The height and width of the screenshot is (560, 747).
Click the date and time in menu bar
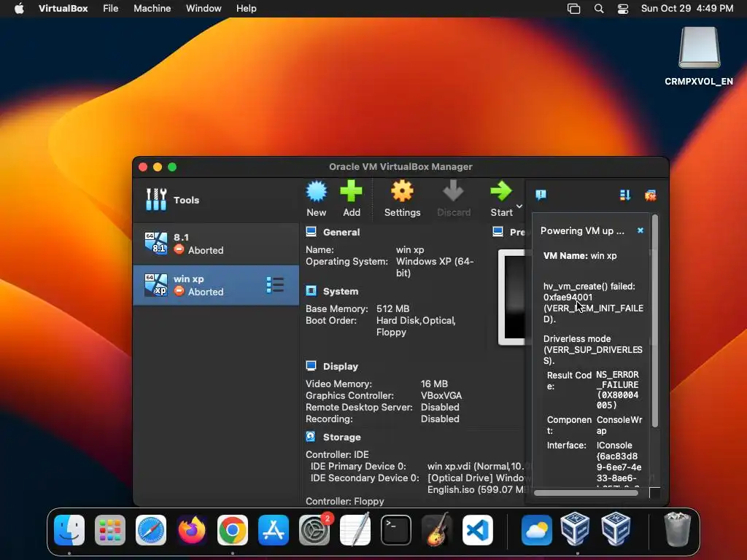click(x=687, y=9)
